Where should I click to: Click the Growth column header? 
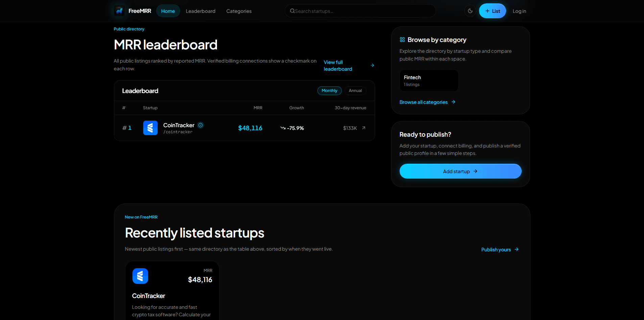coord(296,108)
